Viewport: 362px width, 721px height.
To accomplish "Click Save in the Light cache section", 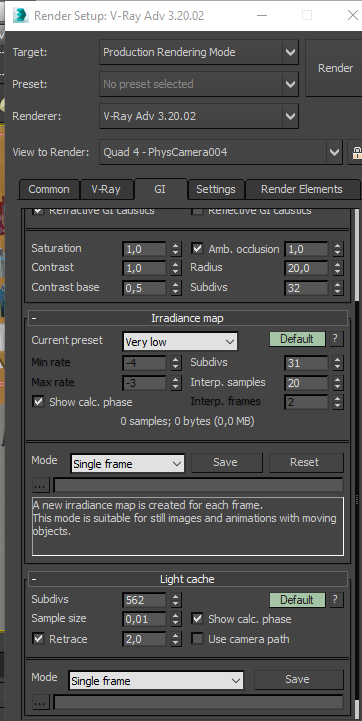I will coord(299,679).
